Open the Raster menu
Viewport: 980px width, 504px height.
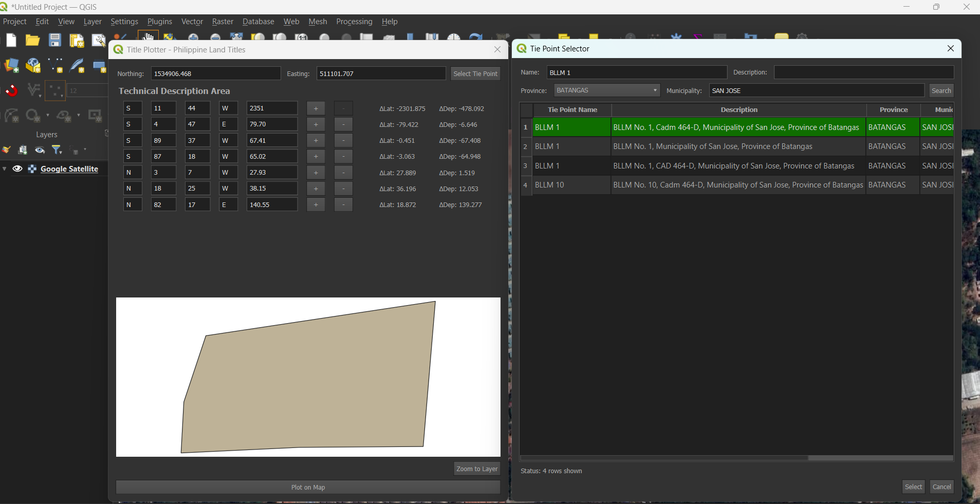[x=223, y=22]
